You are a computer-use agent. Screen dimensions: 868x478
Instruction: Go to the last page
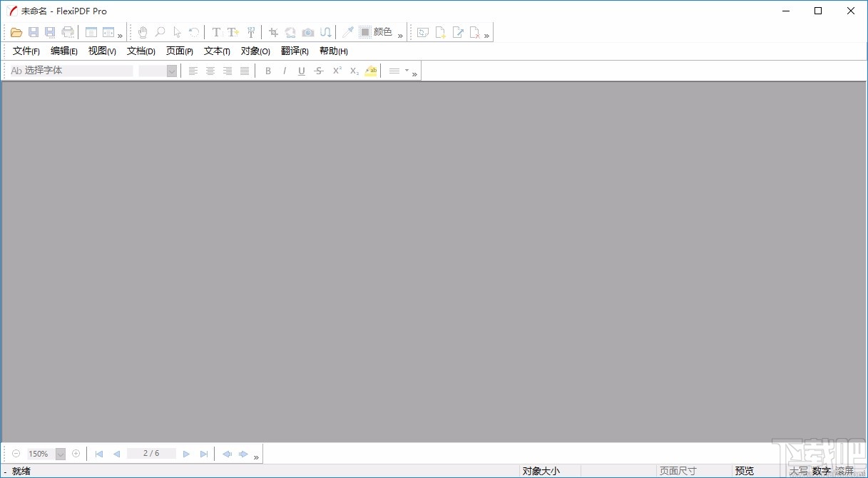coord(204,453)
